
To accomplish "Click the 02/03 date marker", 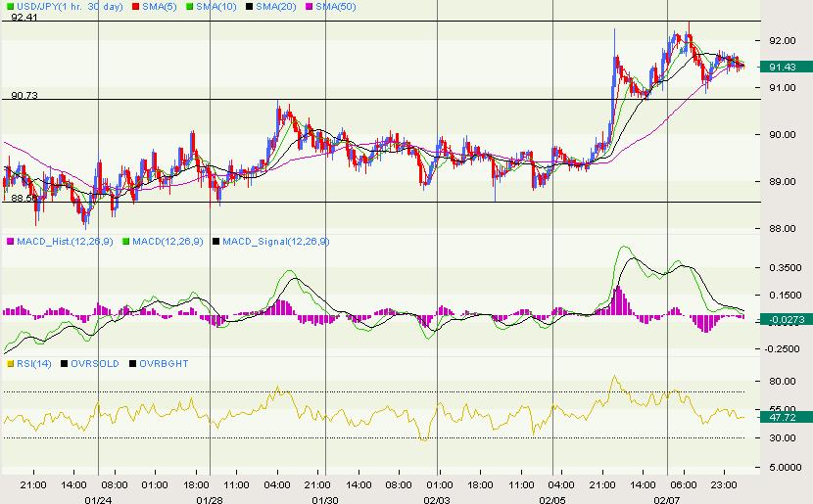I will [437, 500].
